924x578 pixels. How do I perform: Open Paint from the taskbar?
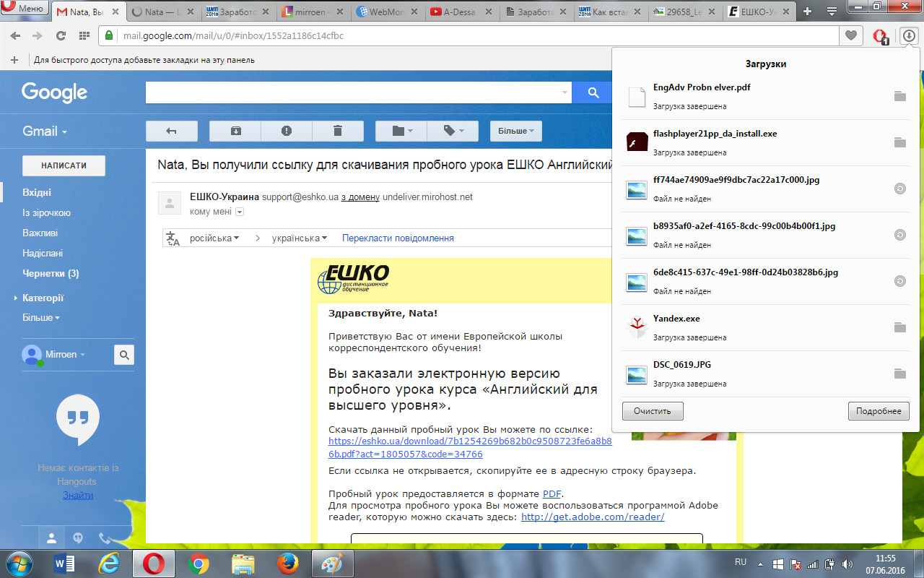333,563
